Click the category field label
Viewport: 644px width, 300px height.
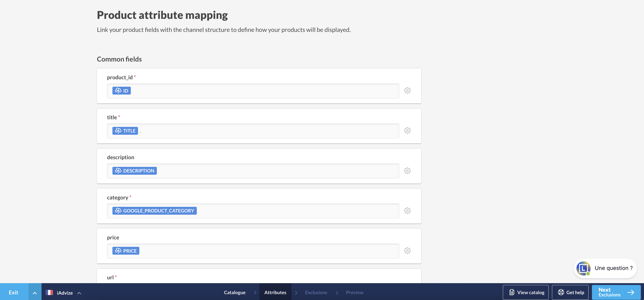(x=118, y=197)
